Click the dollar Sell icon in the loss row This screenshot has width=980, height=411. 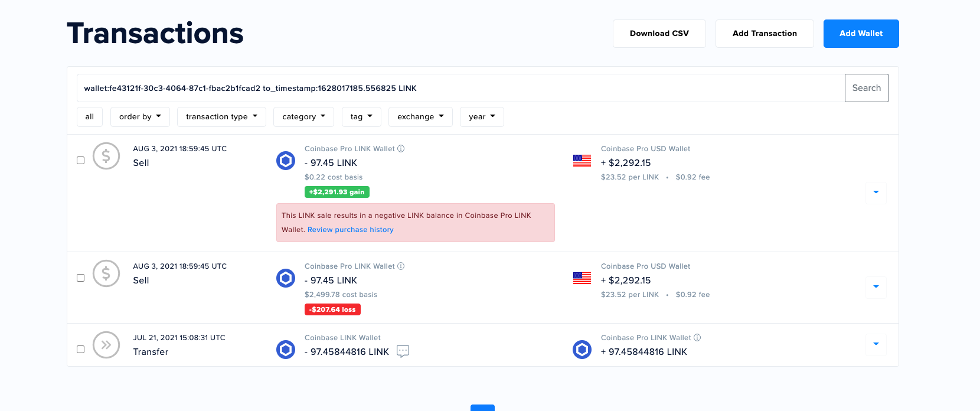(x=106, y=273)
